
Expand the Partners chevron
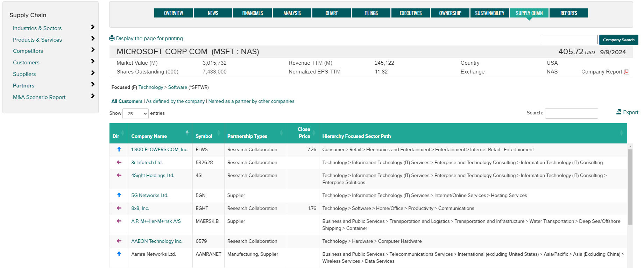coord(93,84)
